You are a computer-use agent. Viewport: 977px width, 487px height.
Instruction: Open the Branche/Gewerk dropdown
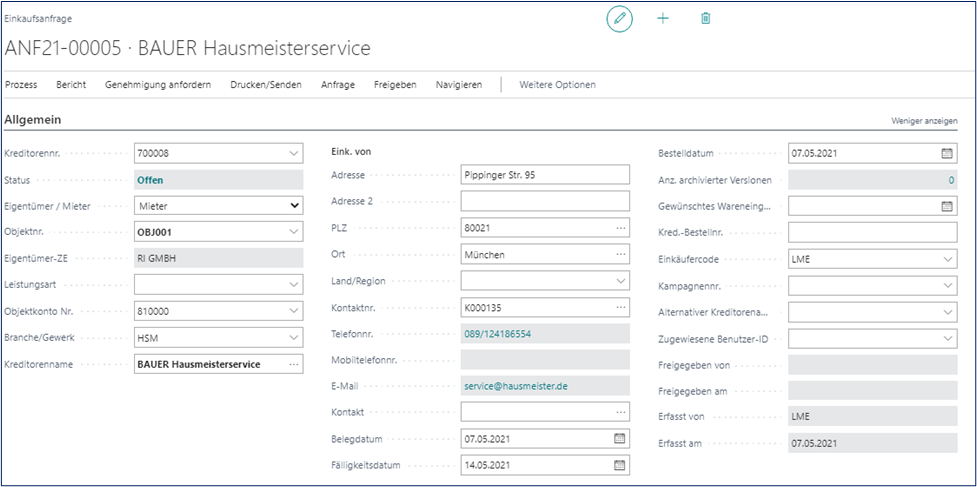point(293,339)
